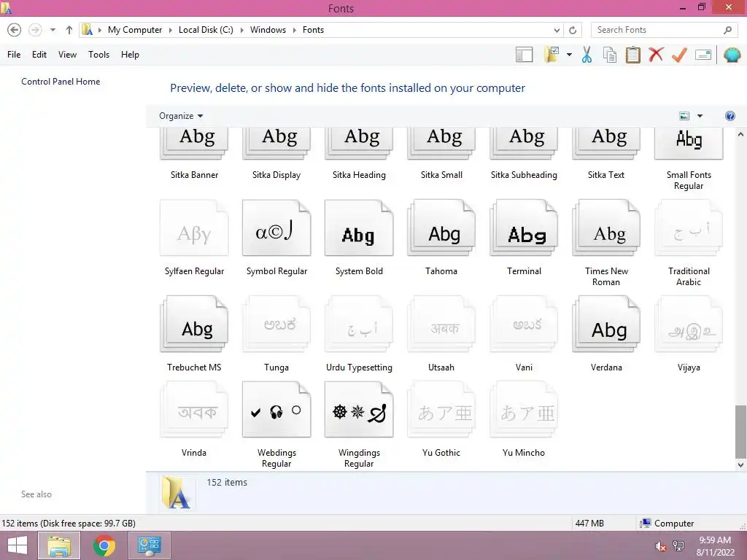
Task: Go up one folder level
Action: (69, 30)
